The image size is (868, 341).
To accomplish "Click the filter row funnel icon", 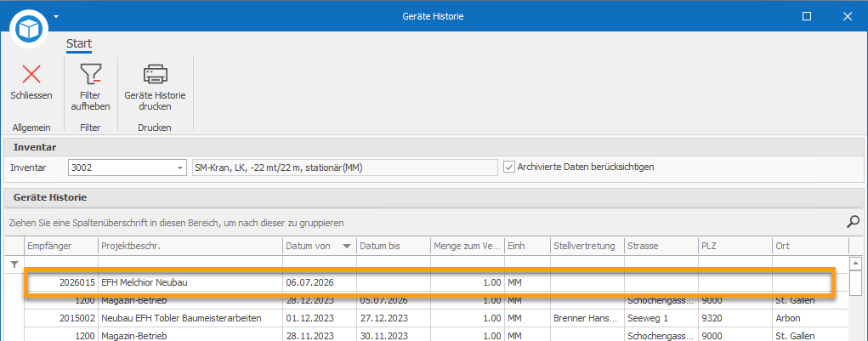I will (x=14, y=264).
